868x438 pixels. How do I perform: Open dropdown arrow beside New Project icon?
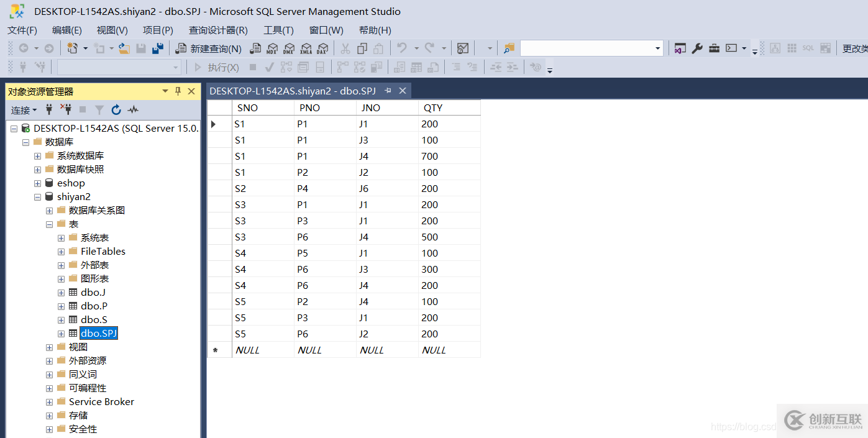(x=85, y=48)
